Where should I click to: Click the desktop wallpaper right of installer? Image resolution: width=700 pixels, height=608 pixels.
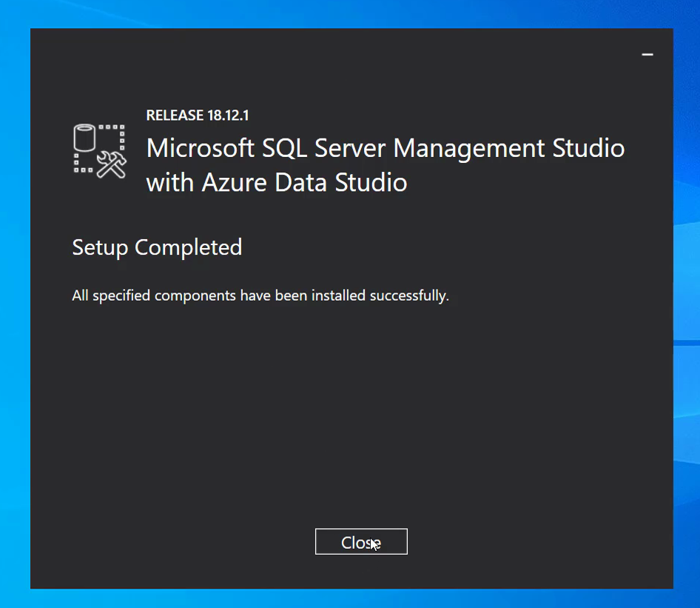pos(687,296)
